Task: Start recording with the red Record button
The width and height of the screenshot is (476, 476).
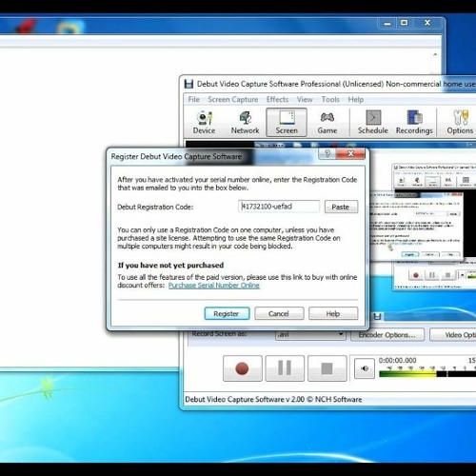Action: [x=243, y=368]
